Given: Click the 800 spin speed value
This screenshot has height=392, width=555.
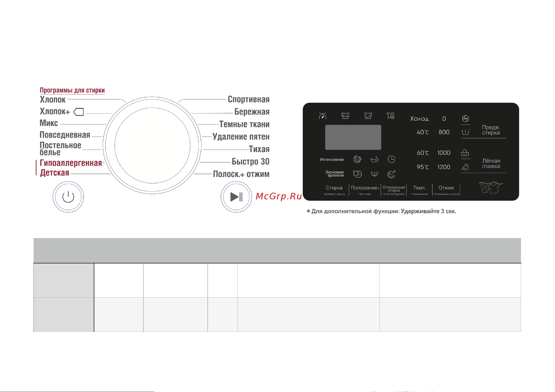Looking at the screenshot, I should (x=444, y=132).
